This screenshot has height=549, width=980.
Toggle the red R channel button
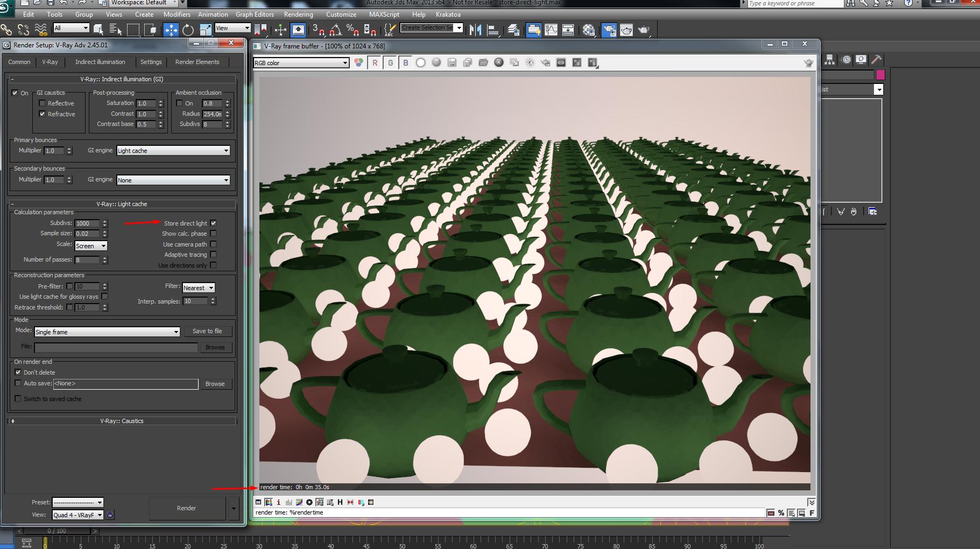(x=375, y=63)
